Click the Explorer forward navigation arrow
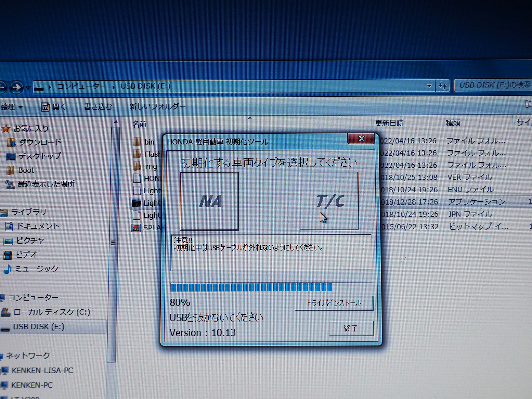 [x=16, y=87]
